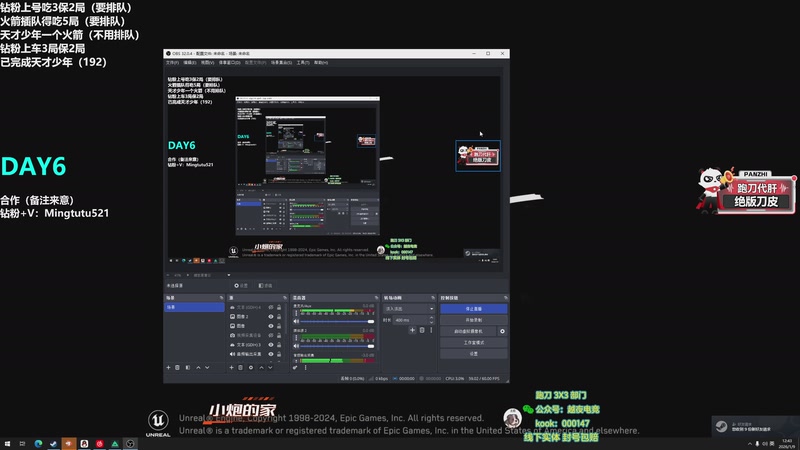Toggle the lock for 文本 (GDI+) 3 source
800x450 pixels.
(x=279, y=344)
